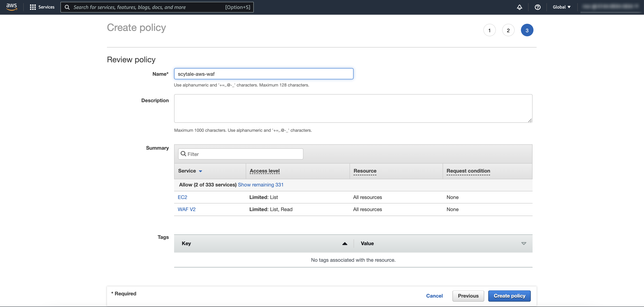Open the Services grid menu

tap(42, 7)
